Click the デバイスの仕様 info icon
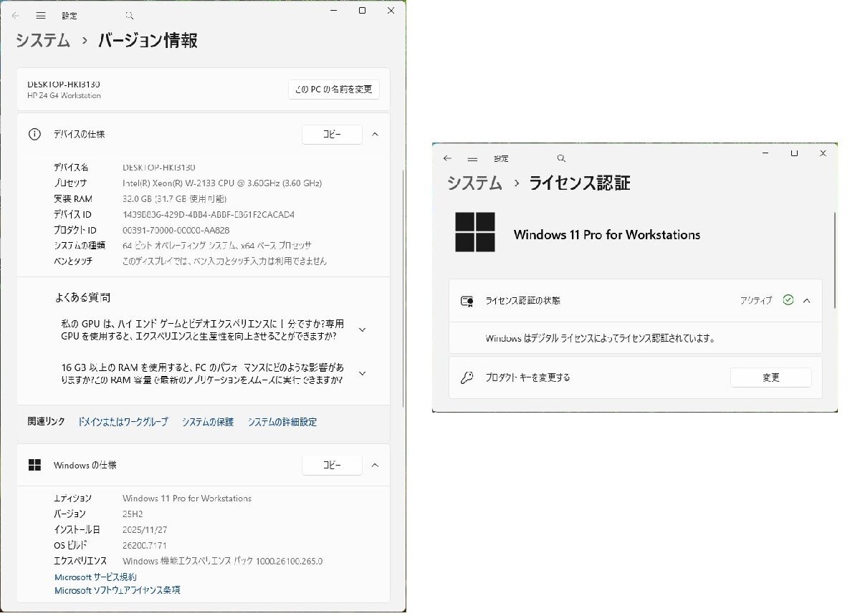The image size is (860, 616). click(x=34, y=134)
